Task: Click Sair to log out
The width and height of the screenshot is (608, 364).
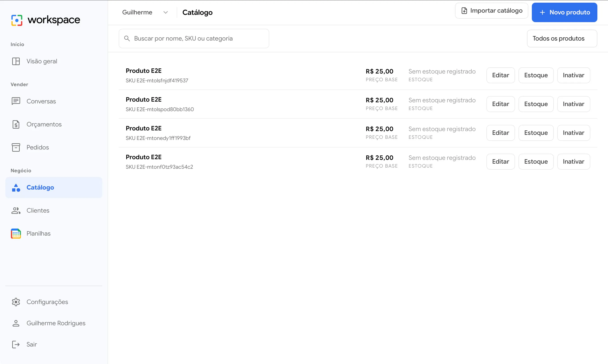Action: point(54,344)
